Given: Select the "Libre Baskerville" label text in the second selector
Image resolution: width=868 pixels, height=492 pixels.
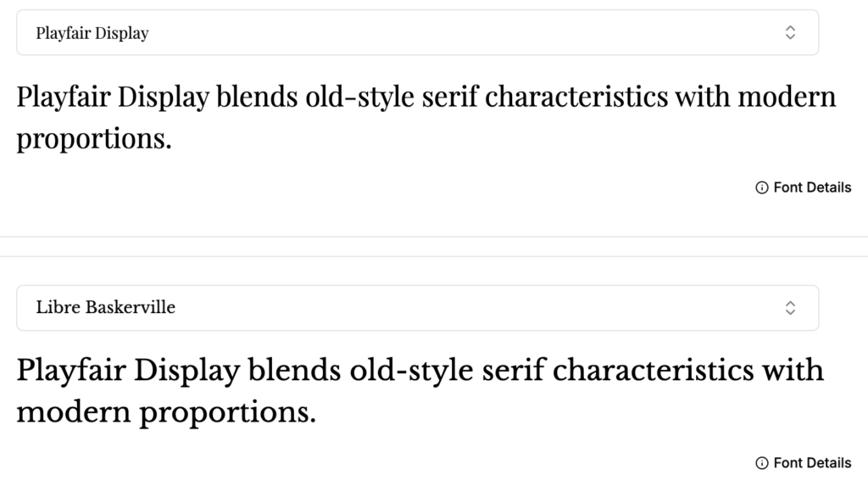Looking at the screenshot, I should point(106,308).
